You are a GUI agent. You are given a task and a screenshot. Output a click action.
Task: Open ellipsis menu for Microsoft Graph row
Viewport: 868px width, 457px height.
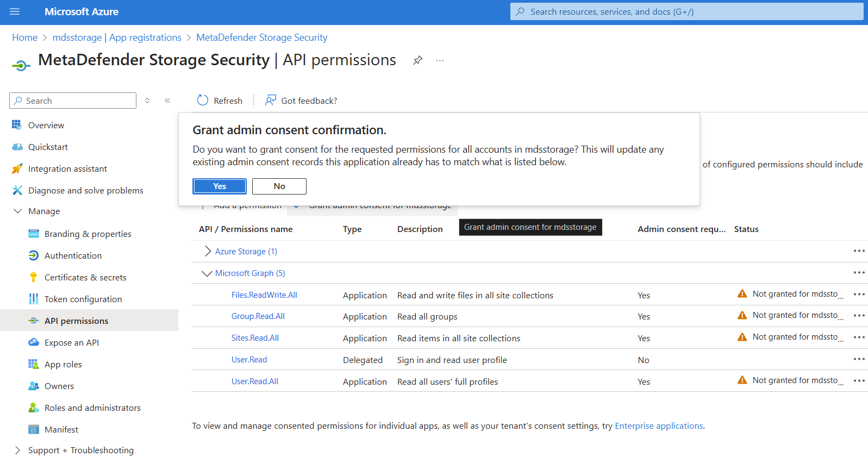859,273
